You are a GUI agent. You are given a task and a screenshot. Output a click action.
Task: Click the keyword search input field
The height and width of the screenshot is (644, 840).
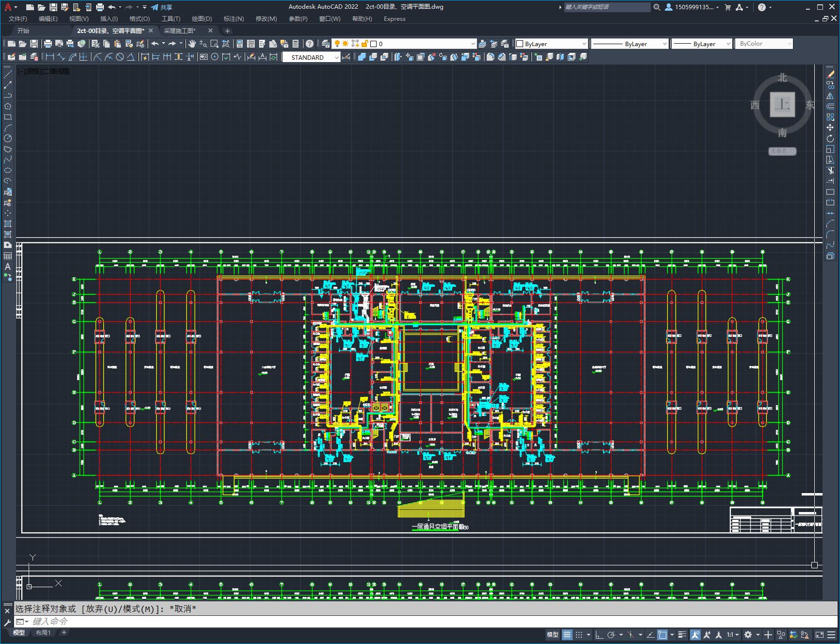coord(607,7)
